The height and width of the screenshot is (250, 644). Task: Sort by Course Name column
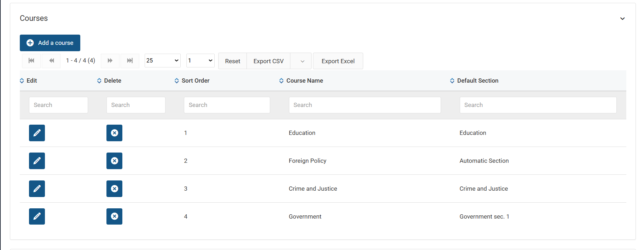point(304,81)
